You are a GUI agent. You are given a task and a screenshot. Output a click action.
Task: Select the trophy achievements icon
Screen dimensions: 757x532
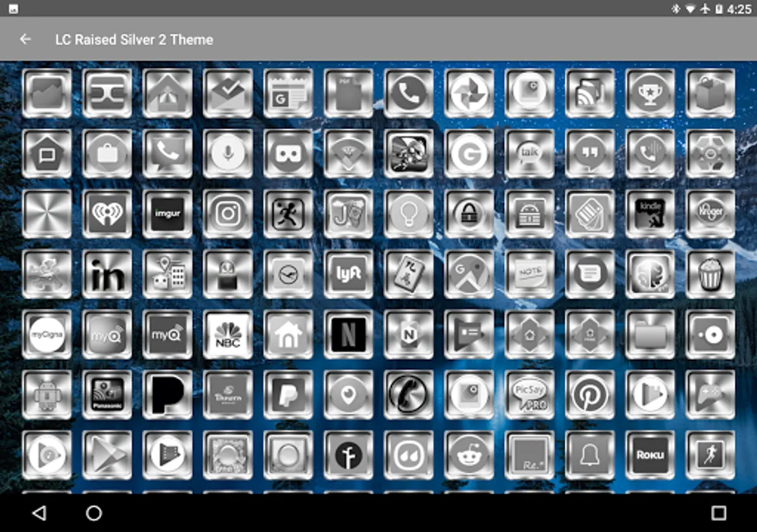650,93
